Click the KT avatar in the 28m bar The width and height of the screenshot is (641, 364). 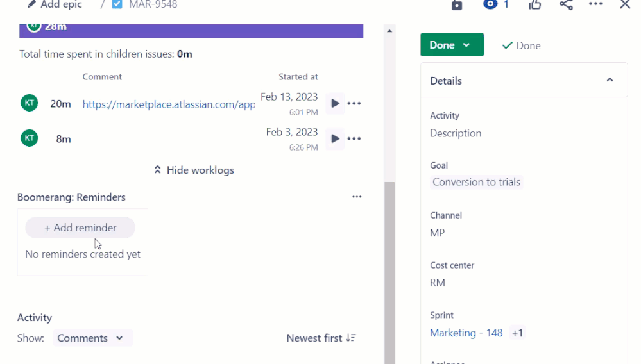click(x=34, y=26)
